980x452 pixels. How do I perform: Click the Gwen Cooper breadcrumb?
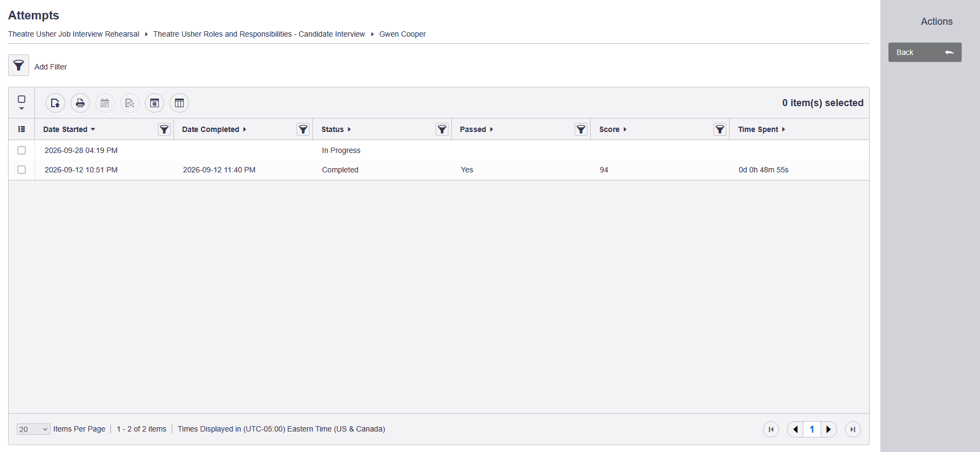pyautogui.click(x=402, y=34)
